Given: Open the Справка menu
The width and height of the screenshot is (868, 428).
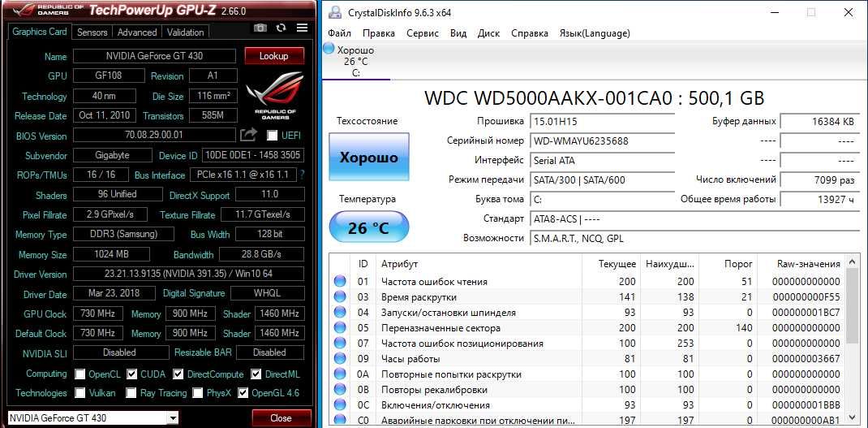Looking at the screenshot, I should [530, 33].
